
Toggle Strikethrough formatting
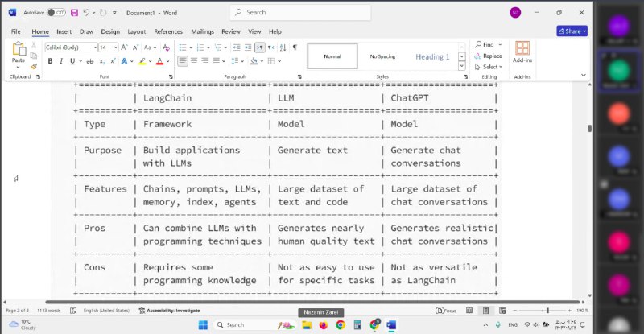[90, 61]
